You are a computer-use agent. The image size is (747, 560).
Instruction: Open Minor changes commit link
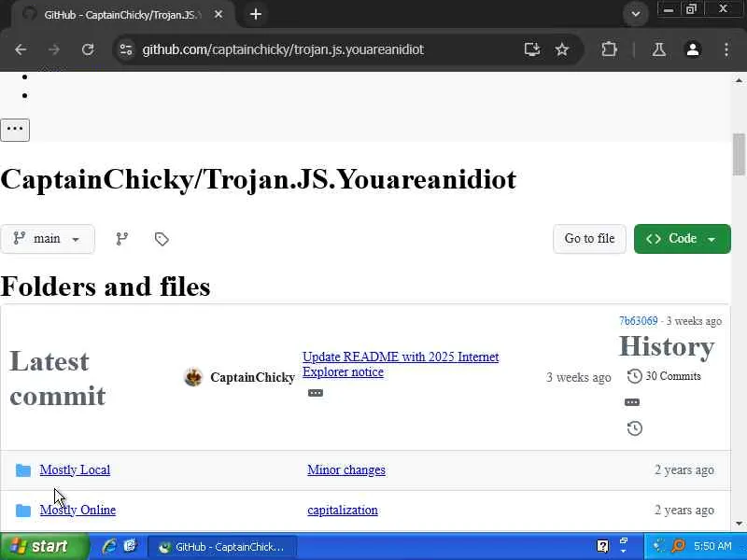346,469
